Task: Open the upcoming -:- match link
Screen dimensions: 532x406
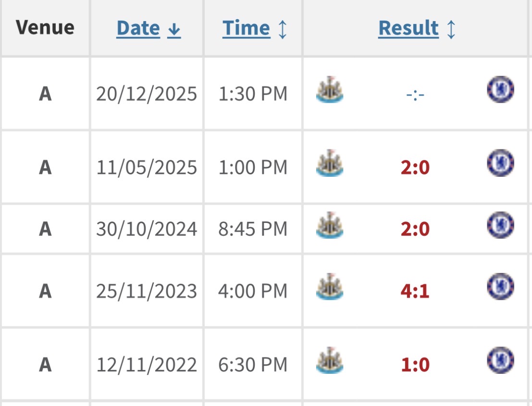Action: point(415,94)
